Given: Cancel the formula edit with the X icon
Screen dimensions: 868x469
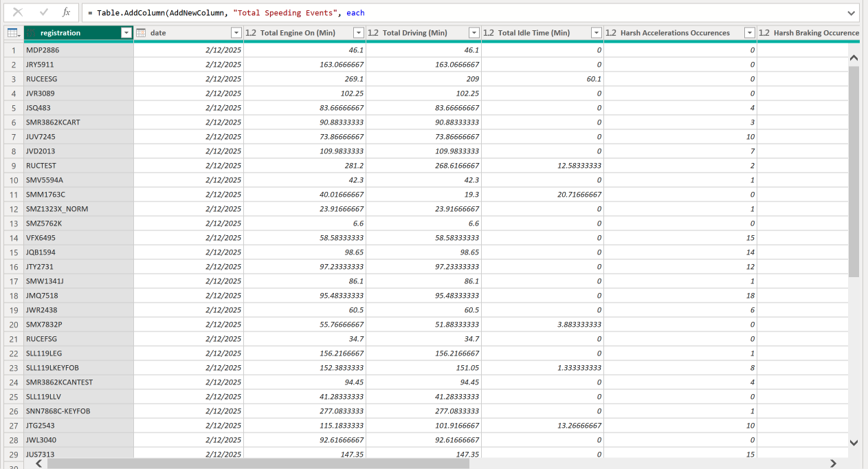Looking at the screenshot, I should 18,12.
